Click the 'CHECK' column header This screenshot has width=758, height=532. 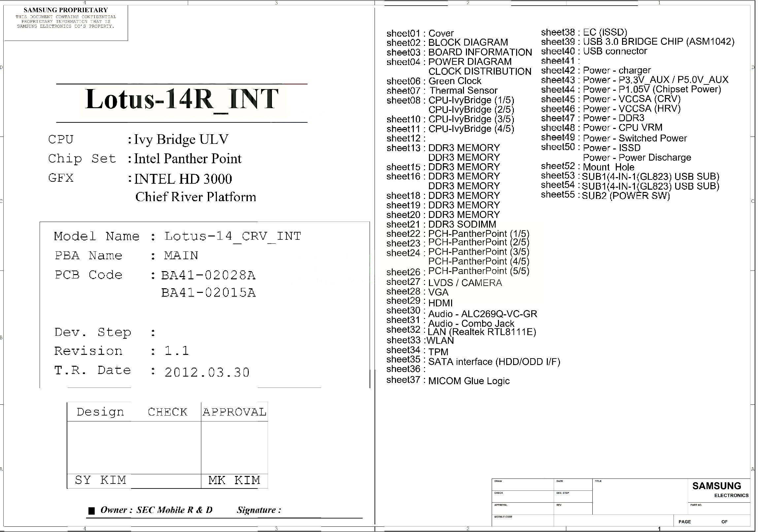coord(168,412)
